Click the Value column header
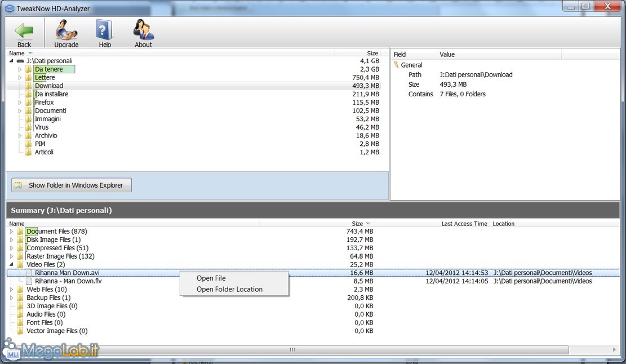626x364 pixels. coord(499,54)
